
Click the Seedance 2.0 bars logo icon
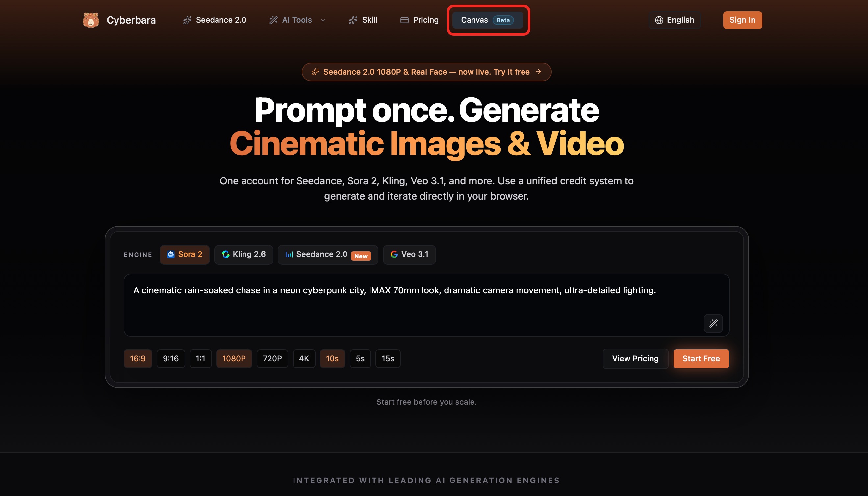click(x=289, y=255)
